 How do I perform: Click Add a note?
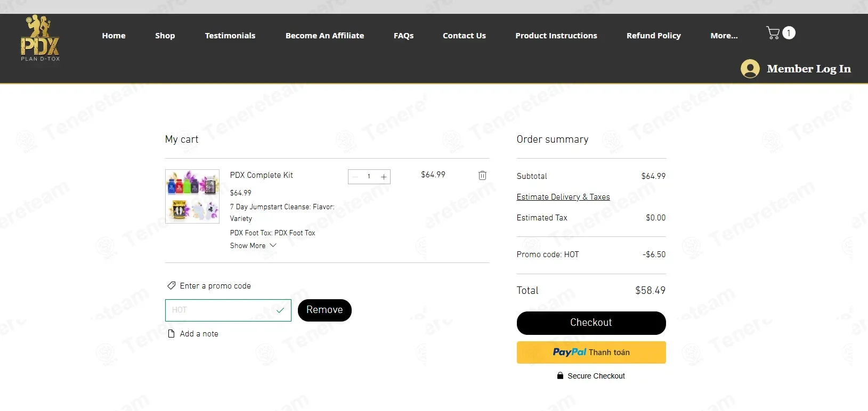tap(199, 334)
